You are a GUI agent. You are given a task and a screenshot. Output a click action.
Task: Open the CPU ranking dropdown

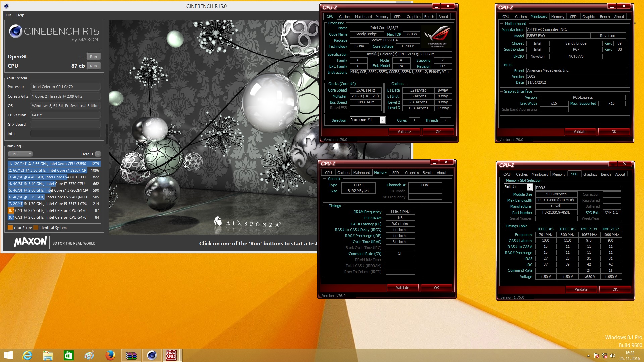click(x=20, y=154)
